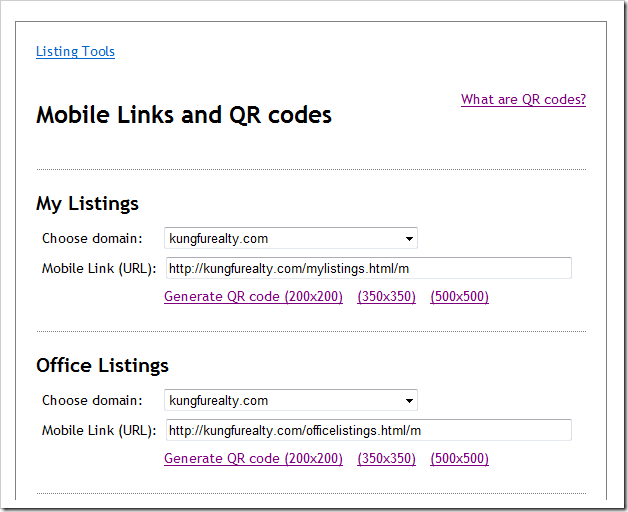Screen dimensions: 628x512
Task: Generate 500x500 QR code for My Listings
Action: 459,297
